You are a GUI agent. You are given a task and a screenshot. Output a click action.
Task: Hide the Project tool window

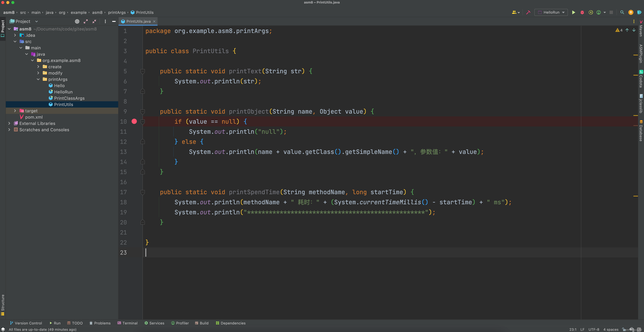(x=114, y=22)
